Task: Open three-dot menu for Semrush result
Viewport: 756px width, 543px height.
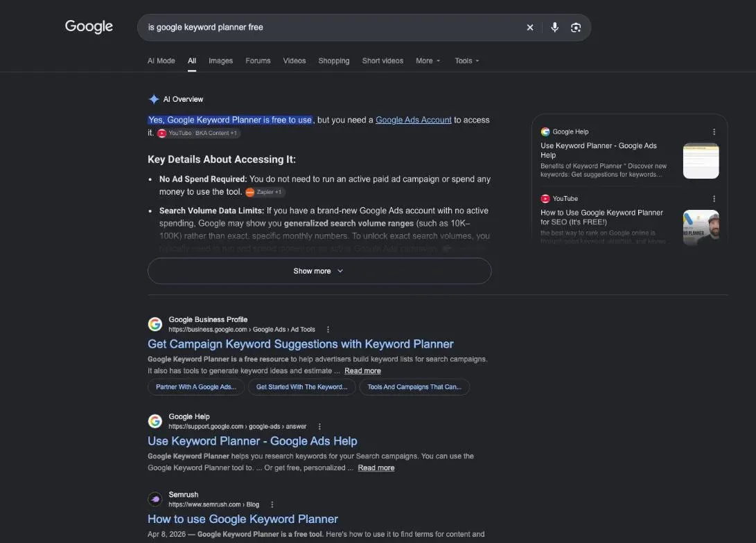Action: (272, 504)
